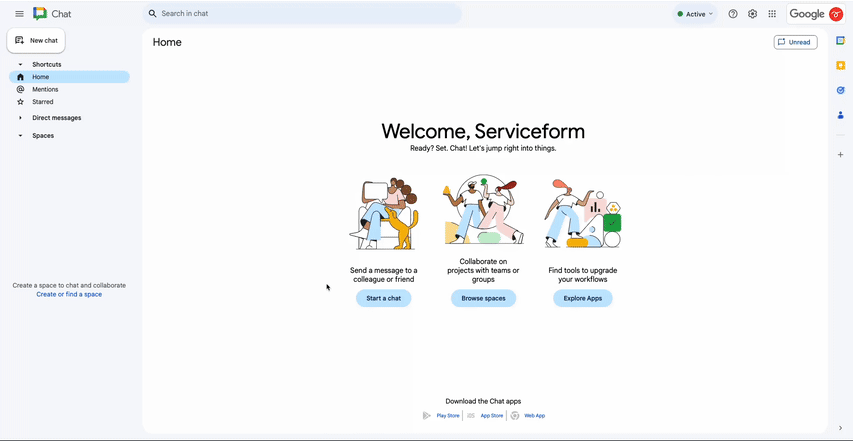Open the Web App link
Image resolution: width=853 pixels, height=441 pixels.
(x=534, y=415)
